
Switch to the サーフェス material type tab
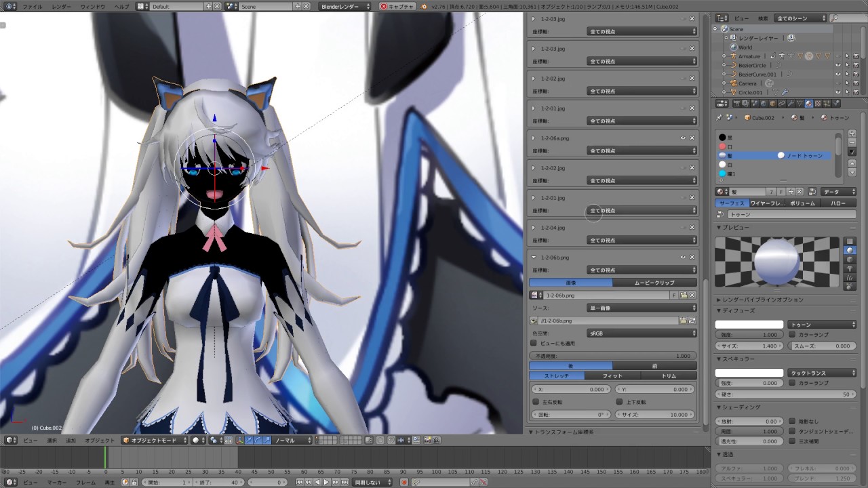click(732, 203)
